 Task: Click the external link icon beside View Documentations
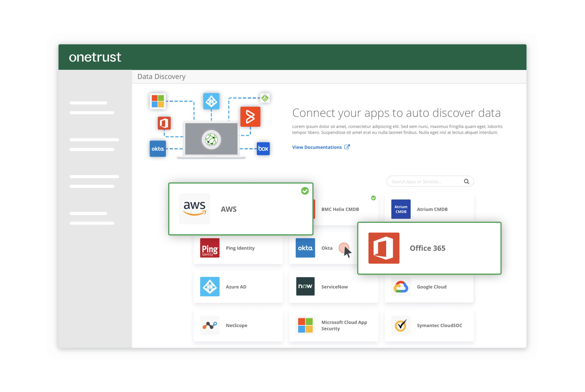[347, 147]
